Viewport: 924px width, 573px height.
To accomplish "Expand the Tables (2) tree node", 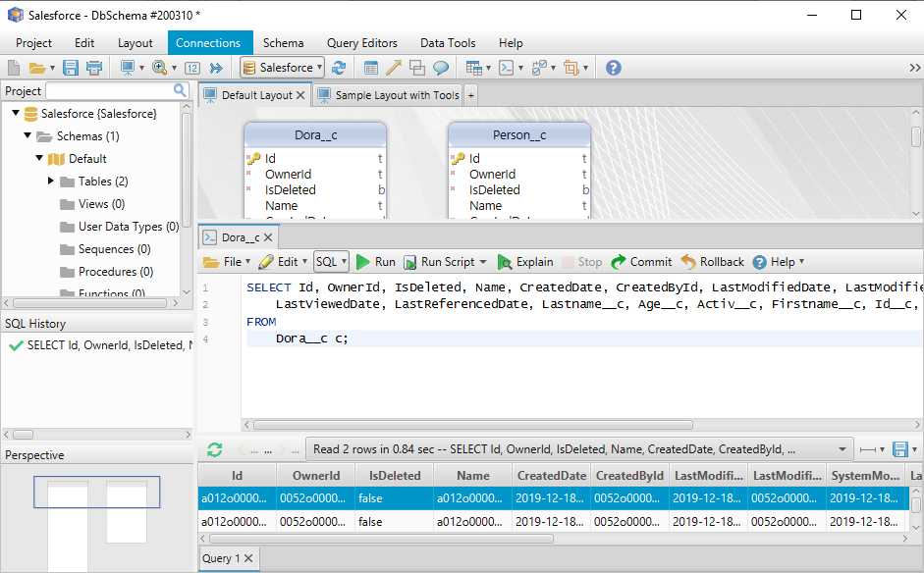I will click(x=51, y=181).
